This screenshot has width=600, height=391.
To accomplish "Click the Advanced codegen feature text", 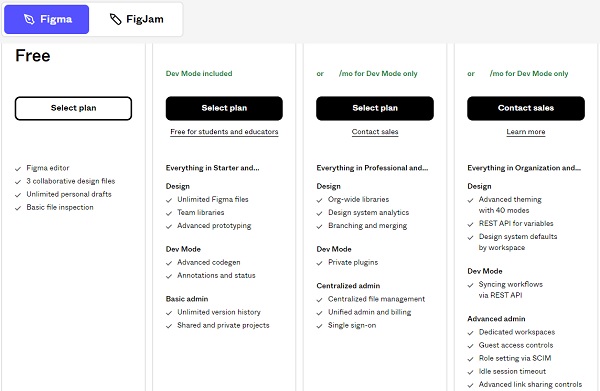I will pyautogui.click(x=209, y=262).
